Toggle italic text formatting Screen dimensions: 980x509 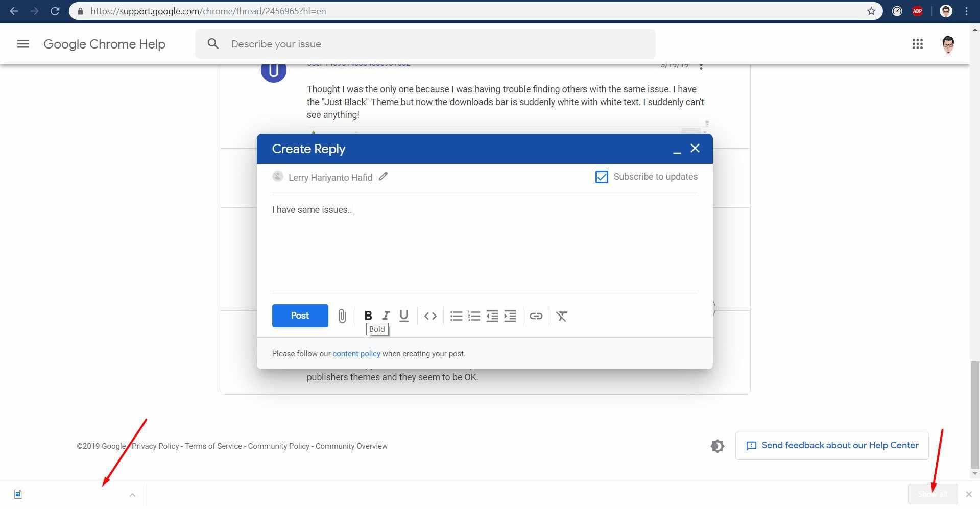[386, 316]
